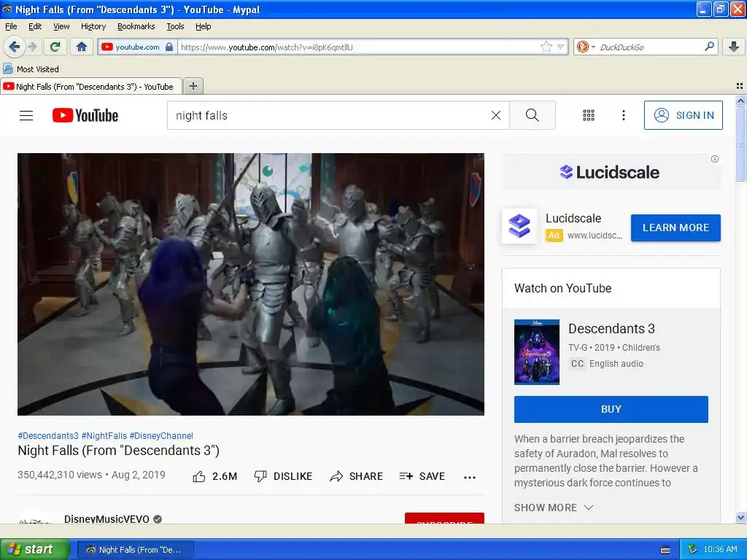Click the youtube.com site identity label

pyautogui.click(x=137, y=47)
